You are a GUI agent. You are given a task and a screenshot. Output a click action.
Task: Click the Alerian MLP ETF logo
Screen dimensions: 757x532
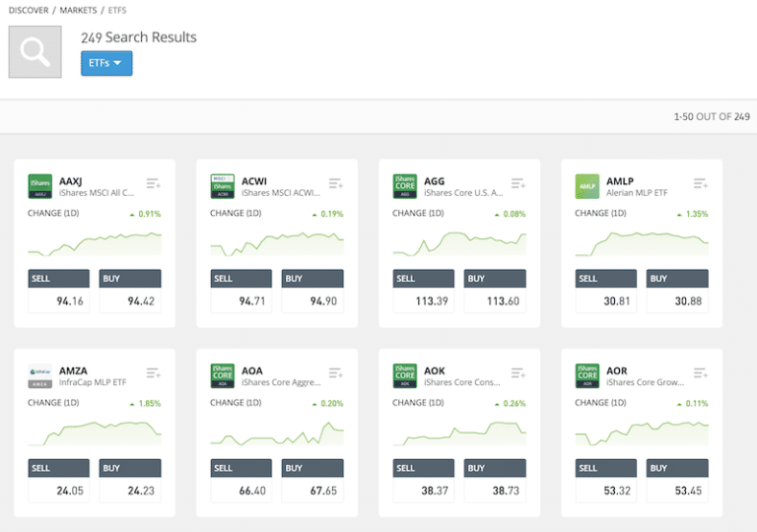click(587, 186)
